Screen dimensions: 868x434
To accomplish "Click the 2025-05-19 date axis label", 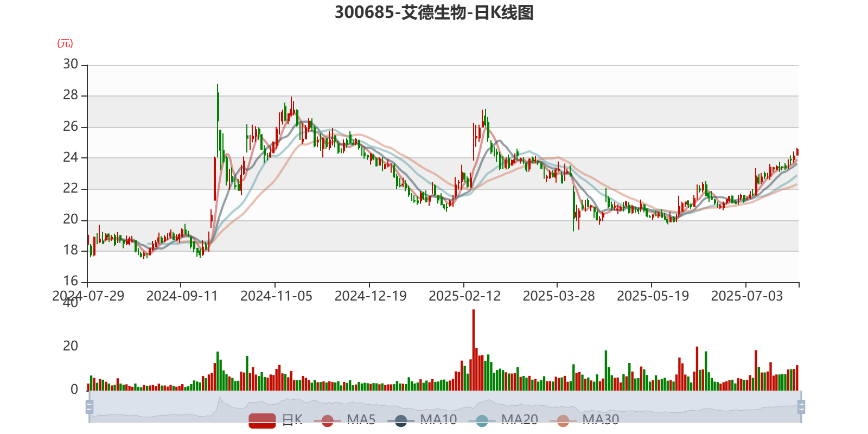I will pos(653,296).
